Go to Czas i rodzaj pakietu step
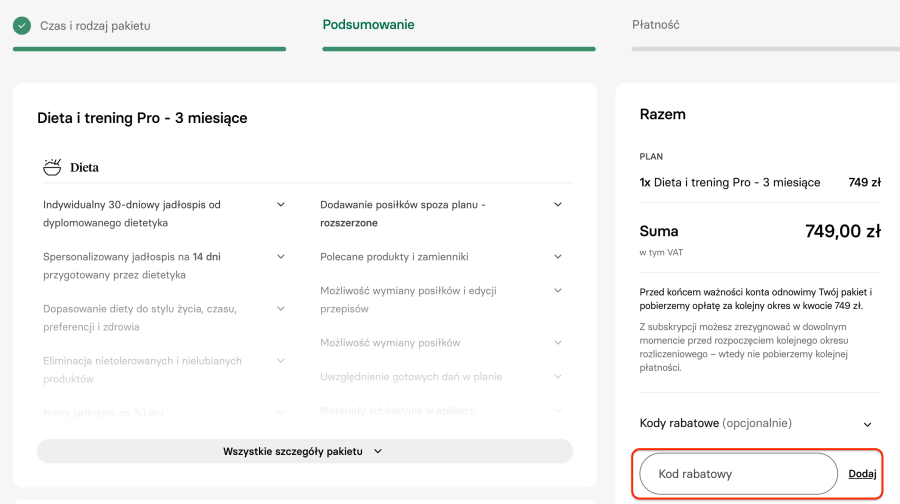The width and height of the screenshot is (900, 504). pyautogui.click(x=95, y=25)
